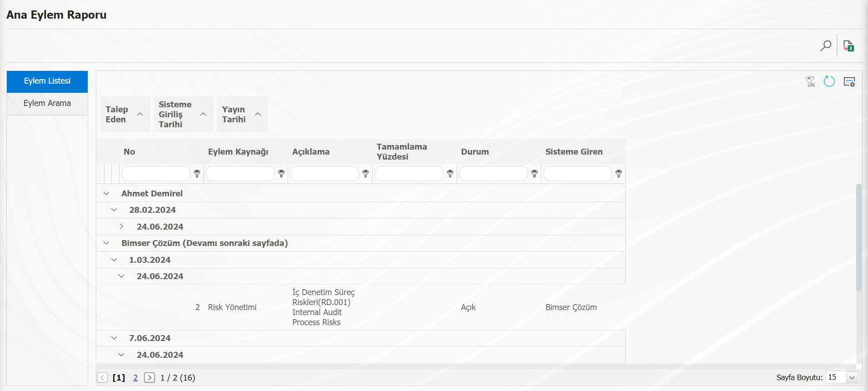Image resolution: width=868 pixels, height=391 pixels.
Task: Click the vertical scrollbar of the grid
Action: (859, 237)
